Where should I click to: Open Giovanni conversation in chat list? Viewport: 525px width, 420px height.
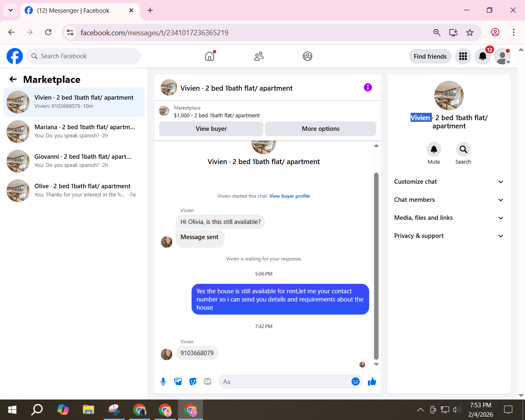(74, 161)
